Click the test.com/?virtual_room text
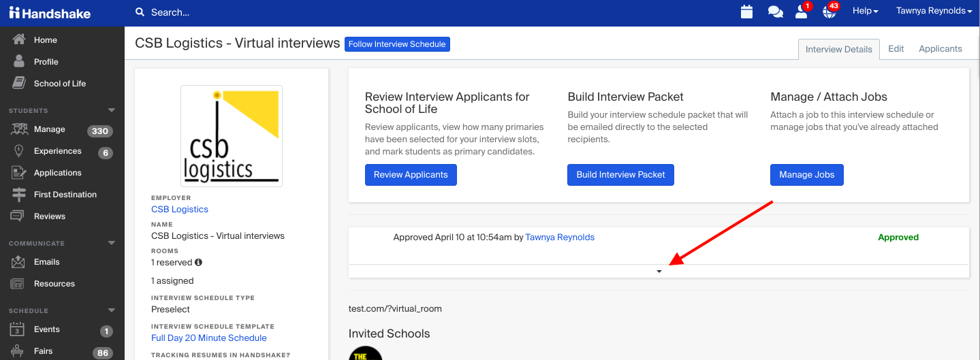Screen dimensions: 980x360 395,309
